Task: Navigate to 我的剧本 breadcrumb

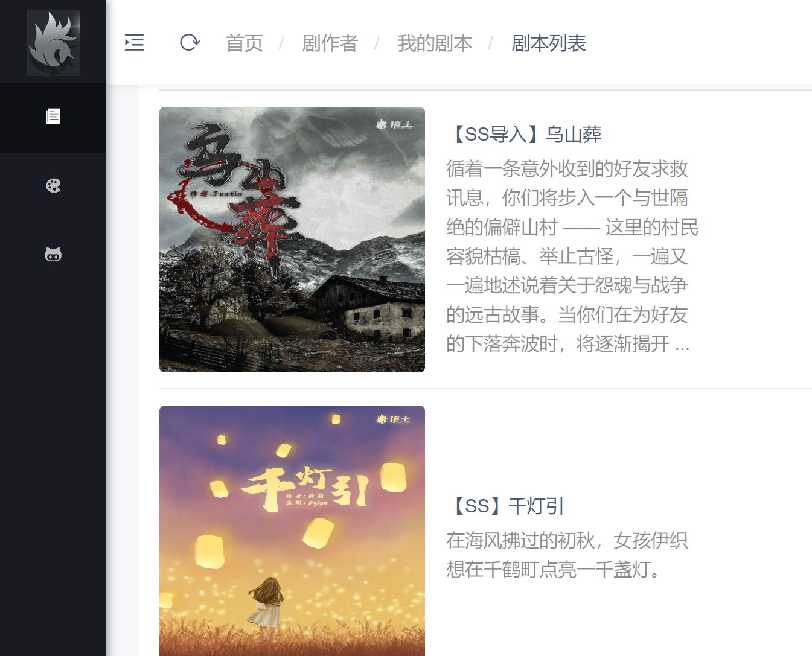Action: [x=435, y=43]
